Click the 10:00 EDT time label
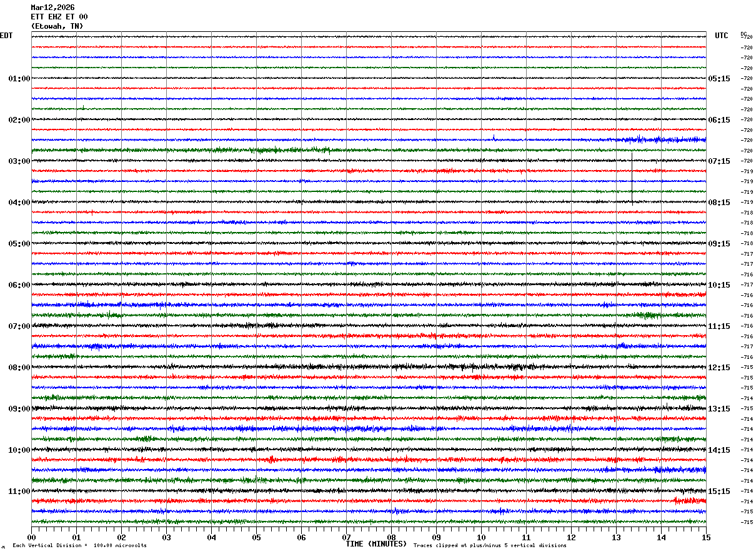The width and height of the screenshot is (756, 554). click(x=19, y=450)
